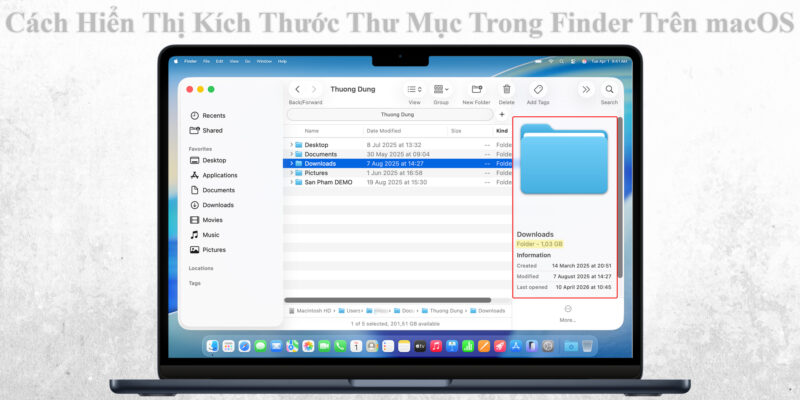Click the horizontal scrollbar in file list

(387, 300)
